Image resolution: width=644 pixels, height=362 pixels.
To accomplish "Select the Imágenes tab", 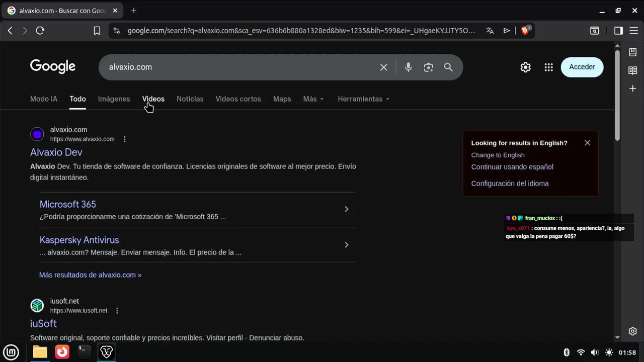I will (x=114, y=99).
